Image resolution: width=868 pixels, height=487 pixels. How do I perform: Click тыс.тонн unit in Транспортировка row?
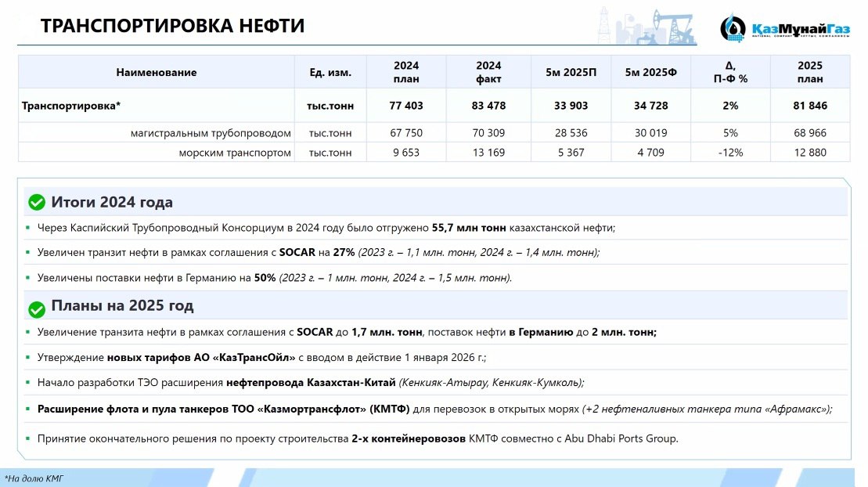[330, 106]
